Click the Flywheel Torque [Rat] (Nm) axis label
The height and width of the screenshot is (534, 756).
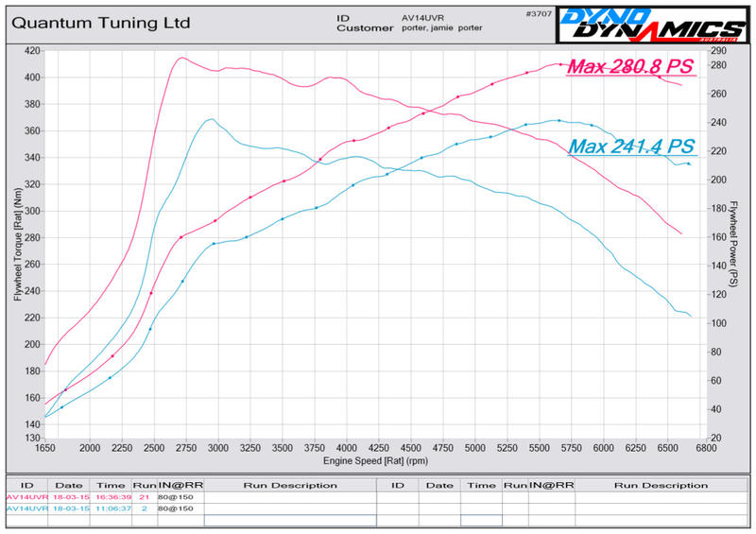click(x=16, y=244)
